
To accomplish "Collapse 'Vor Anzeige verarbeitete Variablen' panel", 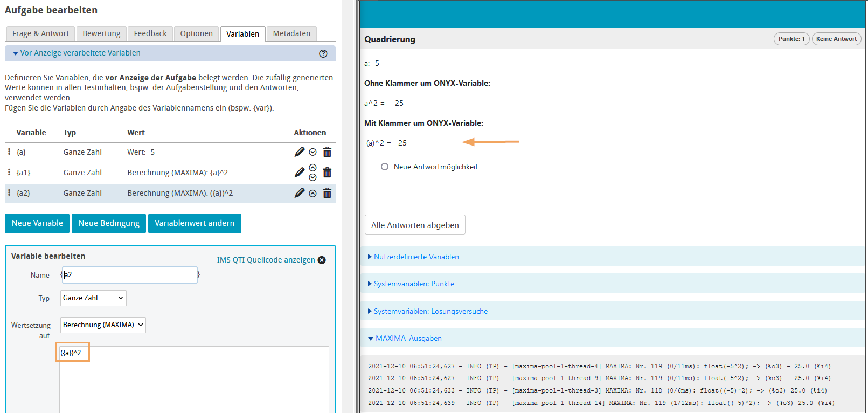I will tap(80, 53).
